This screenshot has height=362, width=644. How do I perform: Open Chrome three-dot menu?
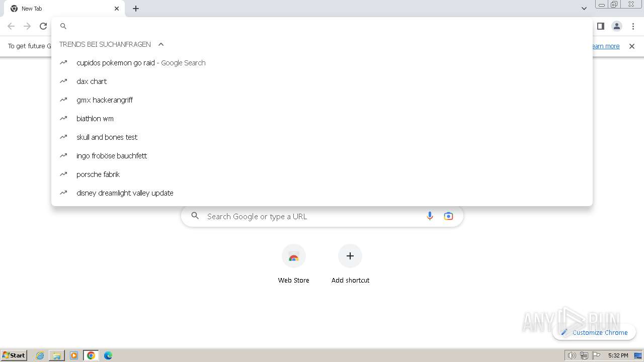click(633, 26)
